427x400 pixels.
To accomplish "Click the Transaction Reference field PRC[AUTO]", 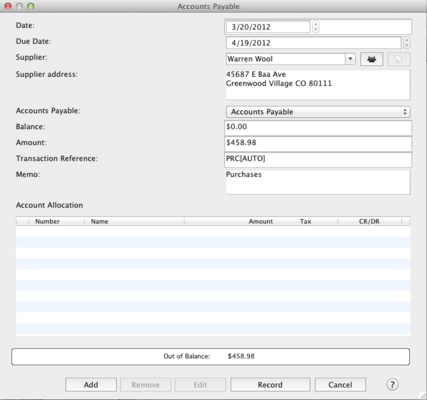I will pos(318,160).
